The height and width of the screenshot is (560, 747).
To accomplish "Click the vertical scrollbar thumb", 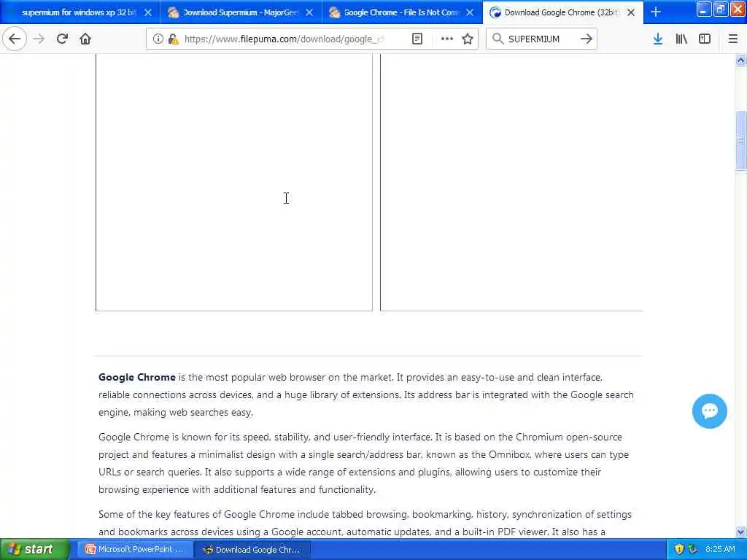I will [x=740, y=140].
